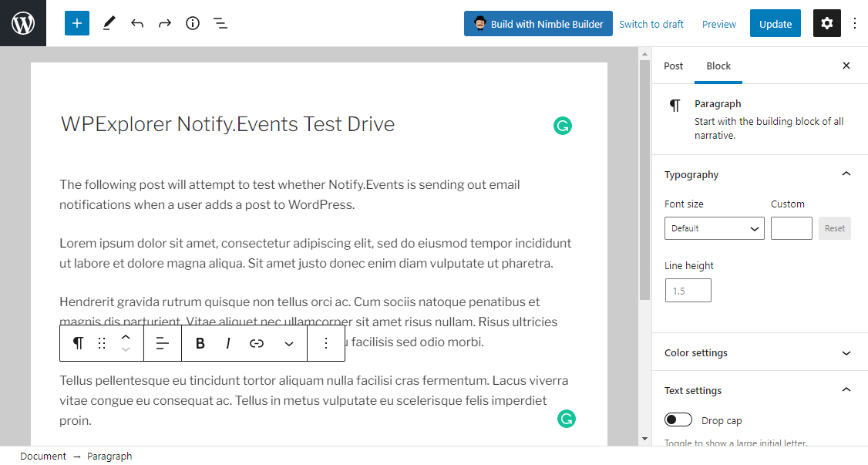Redo the last change
The width and height of the screenshot is (868, 465).
pos(165,23)
